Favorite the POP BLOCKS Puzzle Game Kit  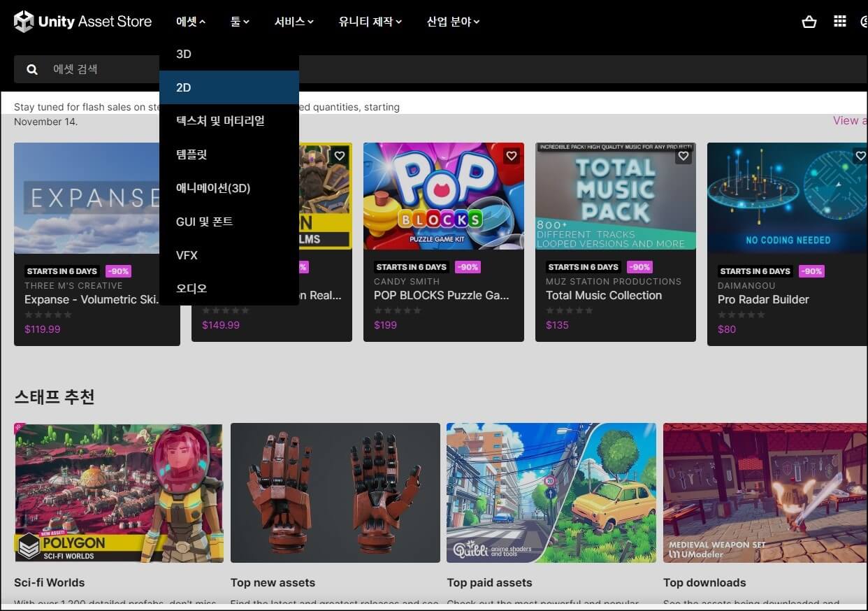coord(512,156)
